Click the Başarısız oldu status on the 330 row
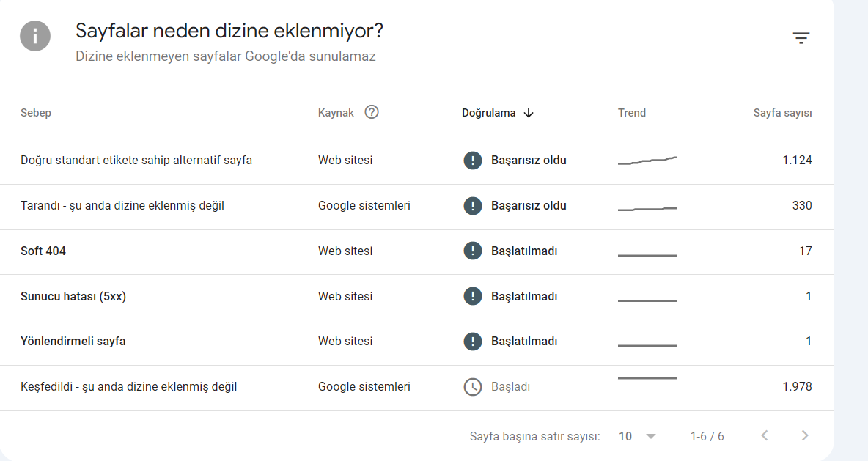The height and width of the screenshot is (461, 868). (x=529, y=206)
